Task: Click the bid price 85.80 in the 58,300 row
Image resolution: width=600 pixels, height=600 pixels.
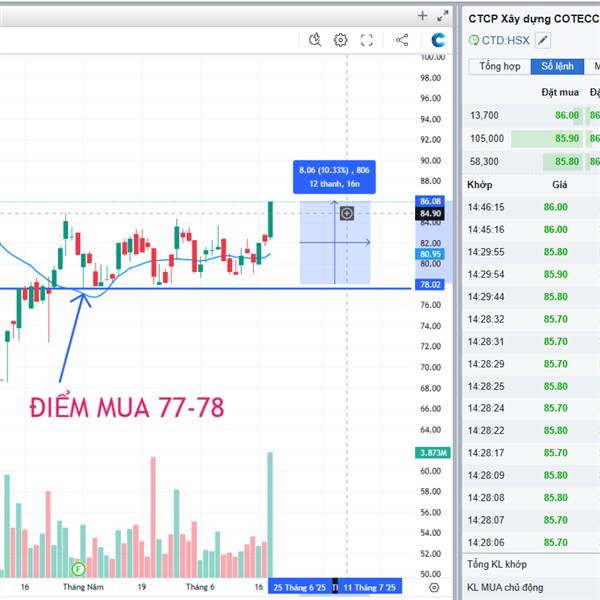Action: pos(567,161)
